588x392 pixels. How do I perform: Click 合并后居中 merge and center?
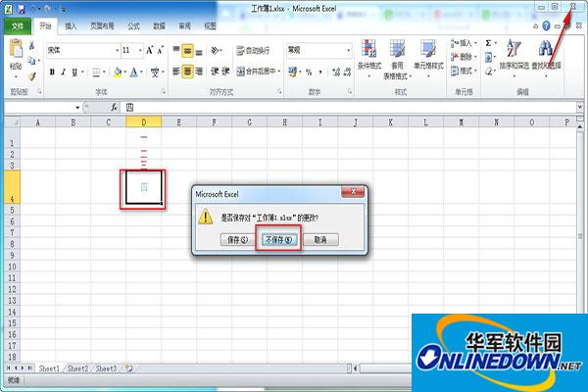pos(257,72)
